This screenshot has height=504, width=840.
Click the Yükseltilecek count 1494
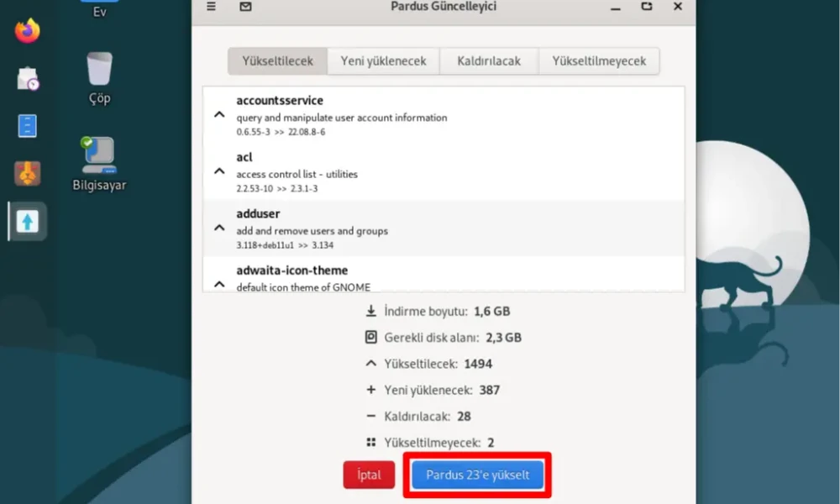(478, 364)
